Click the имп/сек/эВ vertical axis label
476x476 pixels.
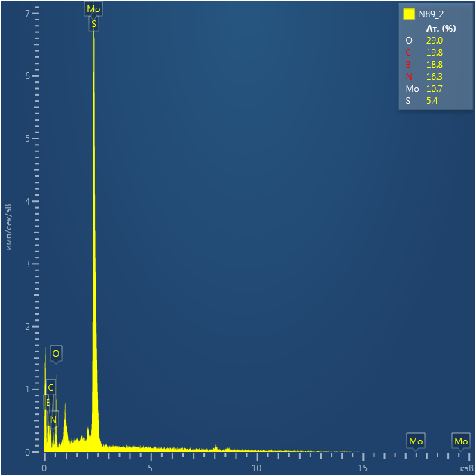(x=9, y=226)
